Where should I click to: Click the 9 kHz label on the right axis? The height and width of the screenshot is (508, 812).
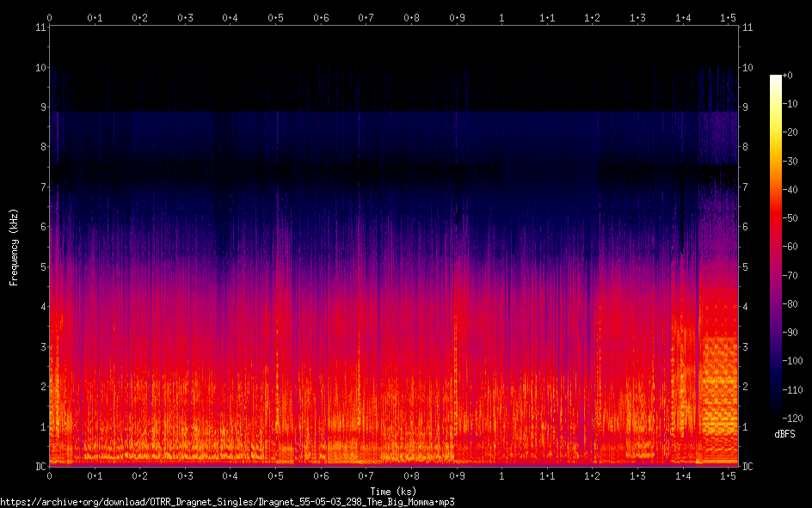[746, 107]
